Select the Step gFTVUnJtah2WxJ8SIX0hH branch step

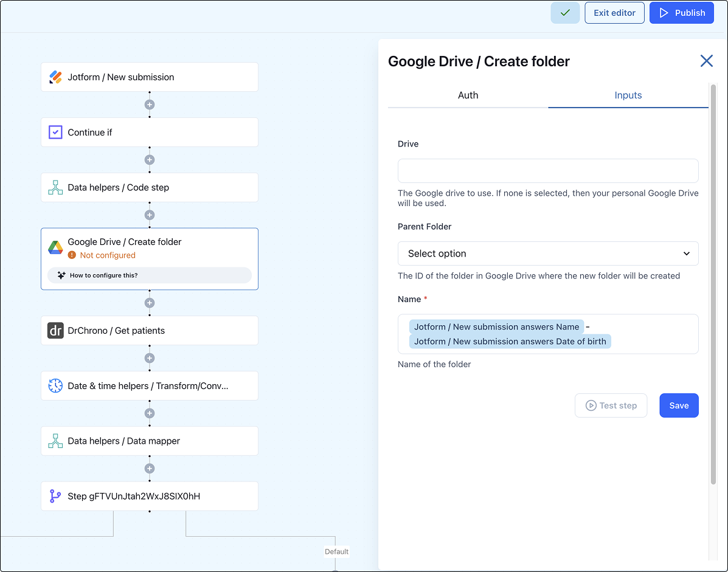pos(150,496)
